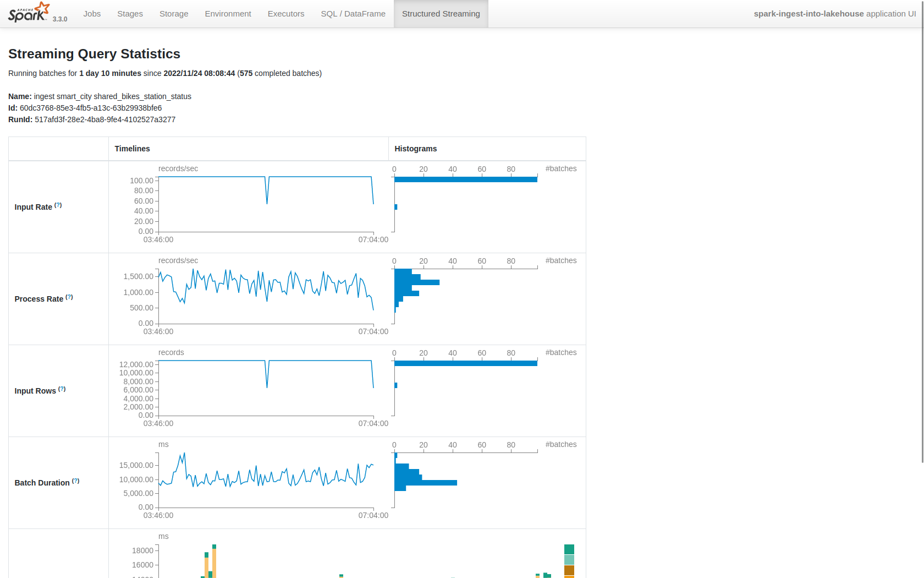Click the dip in Input Rate timeline
The height and width of the screenshot is (578, 924).
(267, 201)
